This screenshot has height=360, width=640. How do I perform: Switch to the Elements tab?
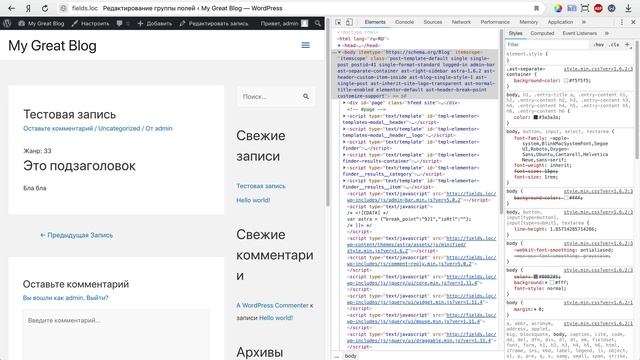coord(375,22)
